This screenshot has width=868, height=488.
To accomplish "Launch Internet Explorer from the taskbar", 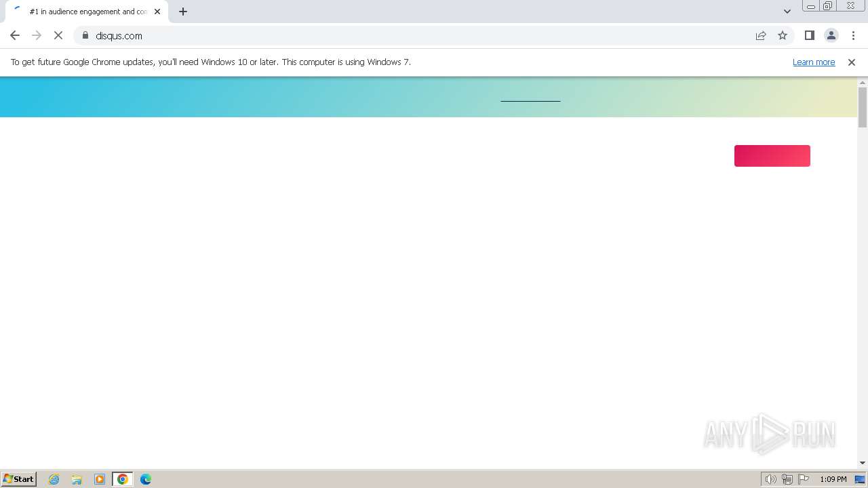I will click(54, 479).
